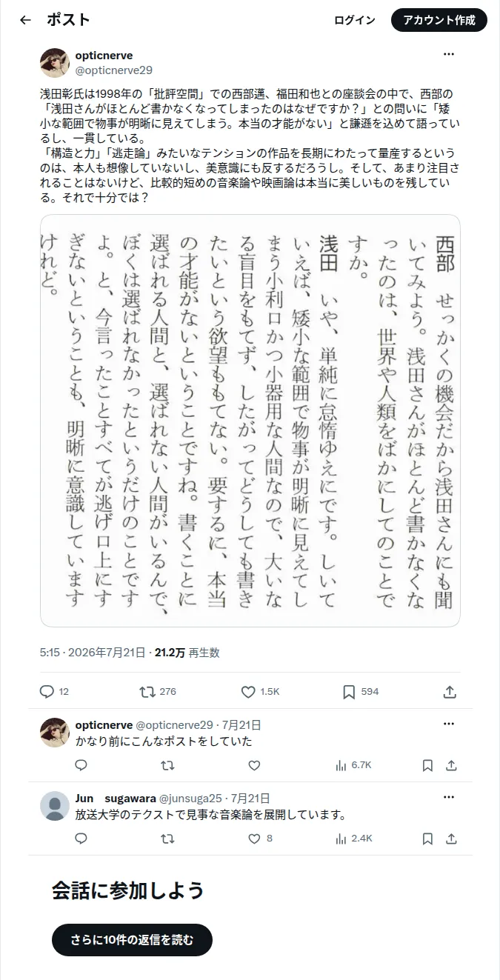The width and height of the screenshot is (500, 980).
Task: Click the アカウント作成 button
Action: 439,20
